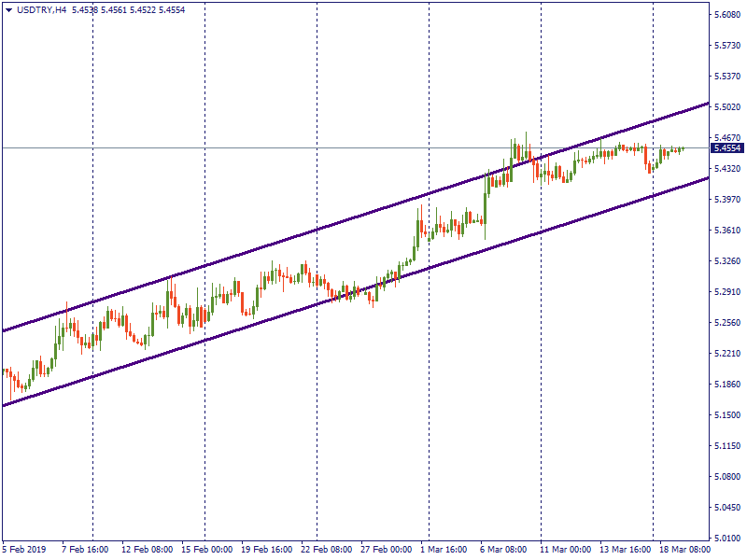Image resolution: width=747 pixels, height=560 pixels.
Task: Click the 1 Mar 16:00 time label
Action: [444, 550]
